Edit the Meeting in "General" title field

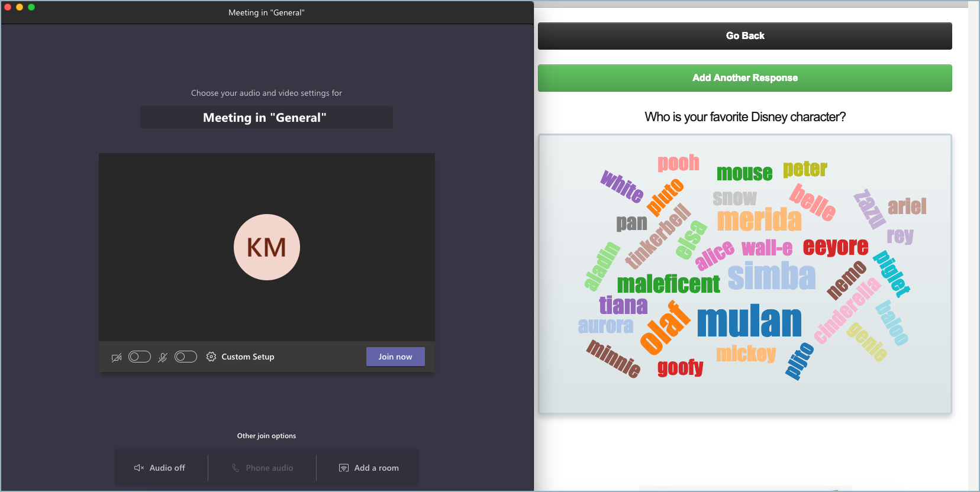click(266, 117)
